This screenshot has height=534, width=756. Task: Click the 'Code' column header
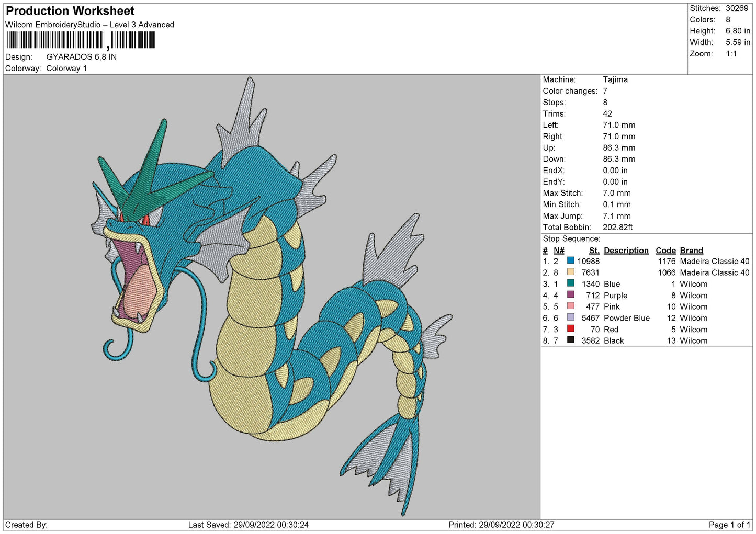pos(665,251)
